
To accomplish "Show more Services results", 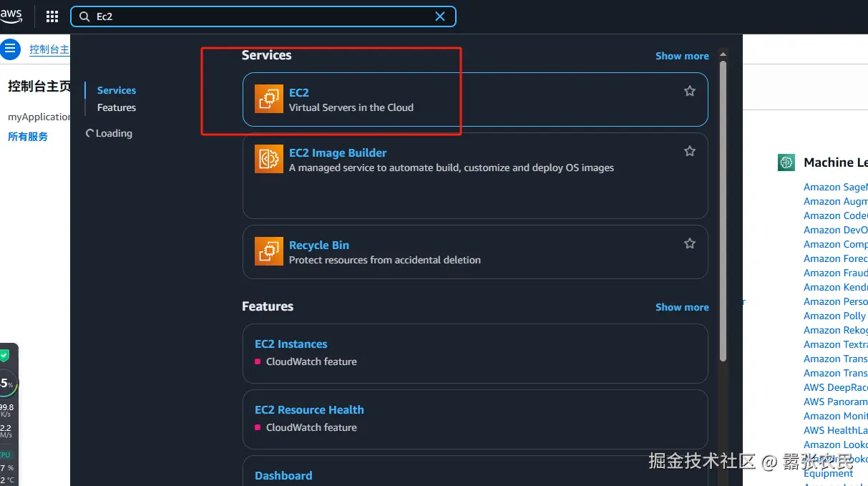I will coord(682,56).
